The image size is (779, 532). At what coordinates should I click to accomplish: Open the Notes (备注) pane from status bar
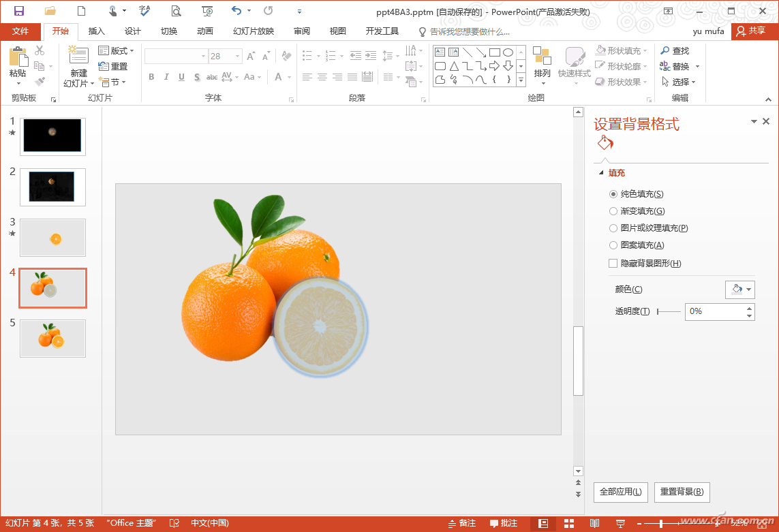(x=461, y=523)
